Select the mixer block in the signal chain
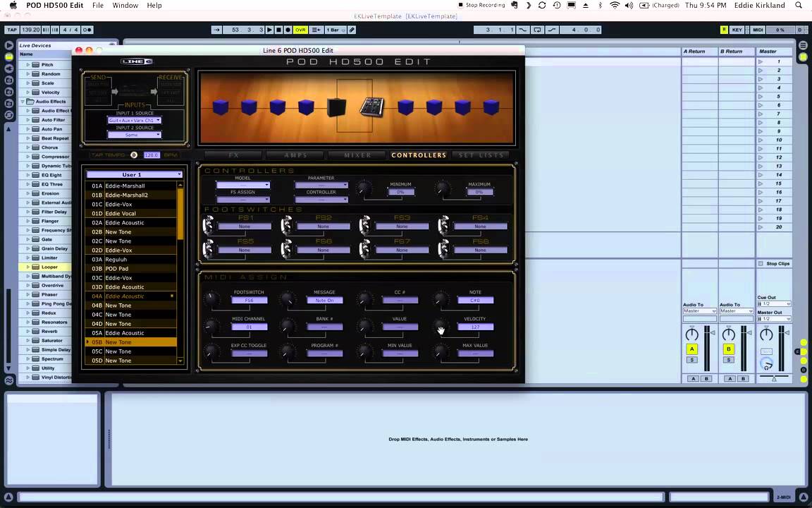 click(371, 107)
